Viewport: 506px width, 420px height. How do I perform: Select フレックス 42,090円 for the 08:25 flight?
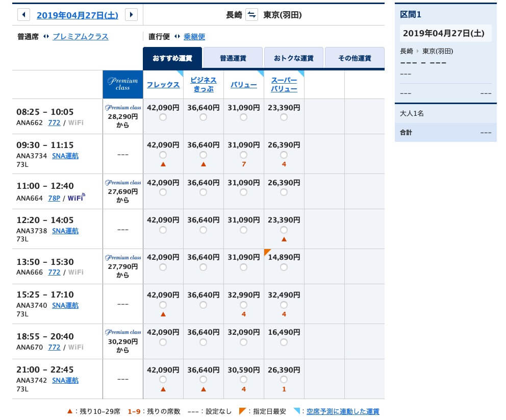(163, 117)
